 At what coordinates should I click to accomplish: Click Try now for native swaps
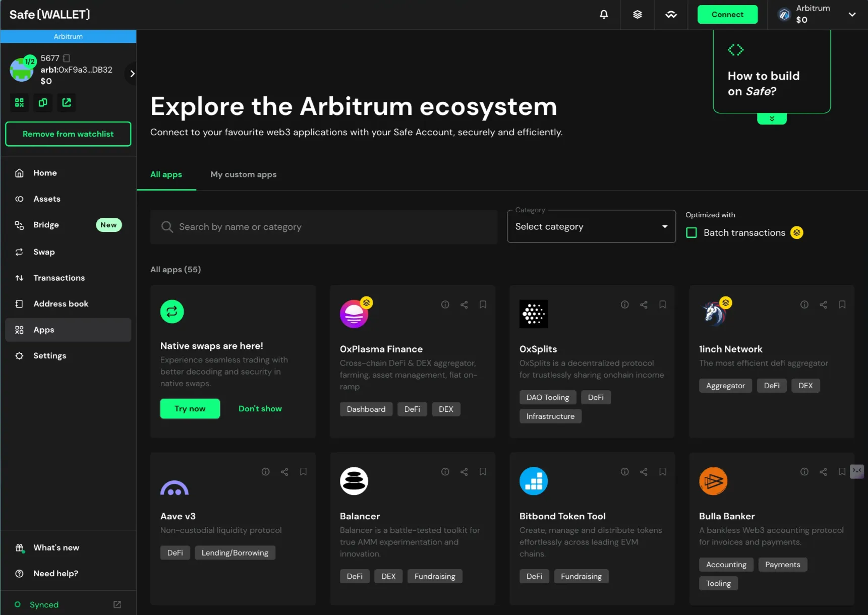(190, 409)
